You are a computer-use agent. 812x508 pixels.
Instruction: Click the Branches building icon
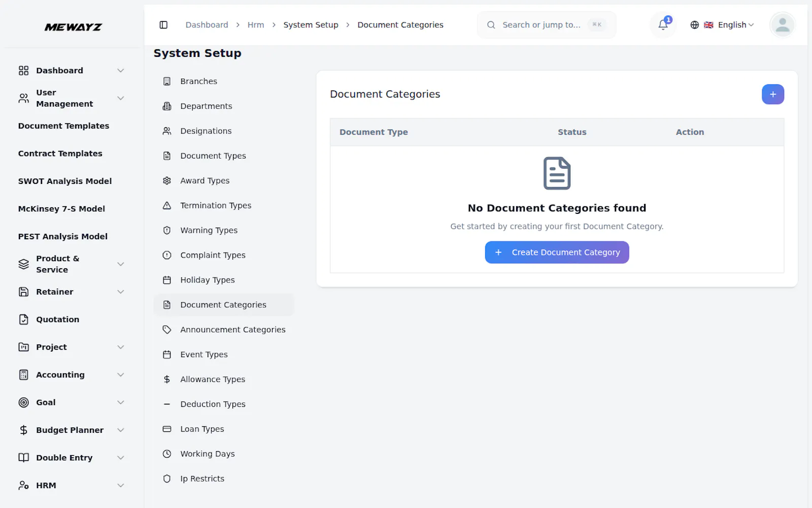tap(167, 81)
